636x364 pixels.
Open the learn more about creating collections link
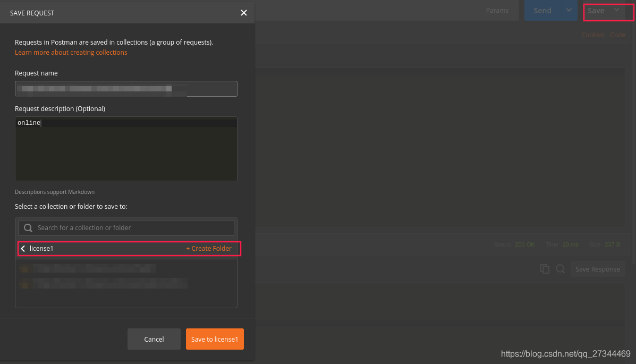pos(71,52)
